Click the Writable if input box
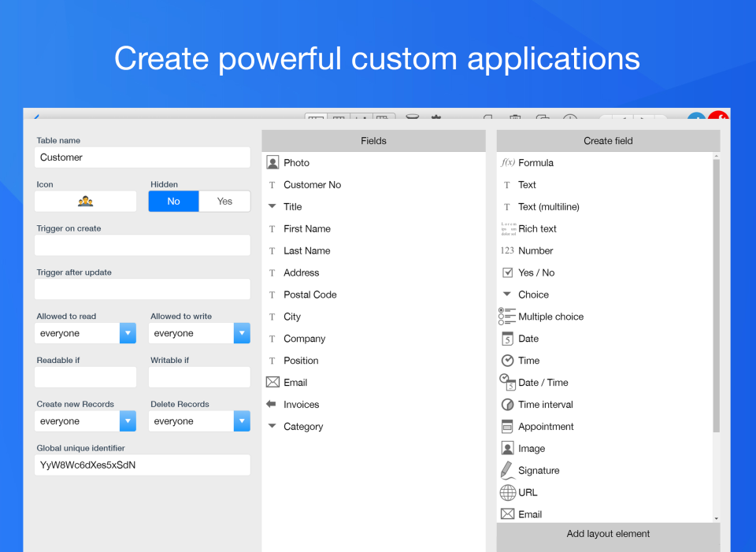756x552 pixels. click(x=199, y=377)
